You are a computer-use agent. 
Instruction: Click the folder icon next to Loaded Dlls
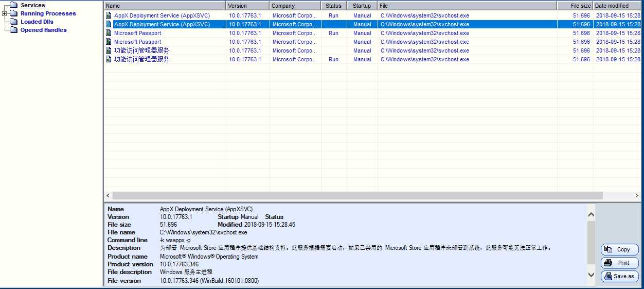(x=14, y=22)
